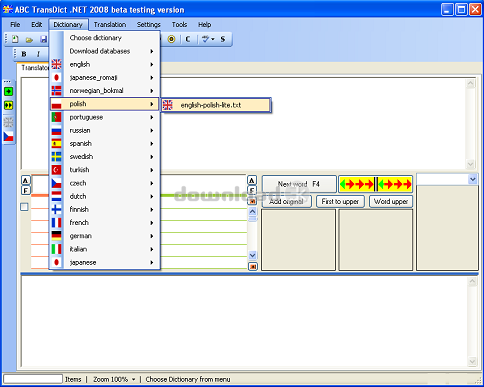Click the Czech flag icon in left sidebar
Image resolution: width=484 pixels, height=387 pixels.
pos(8,136)
